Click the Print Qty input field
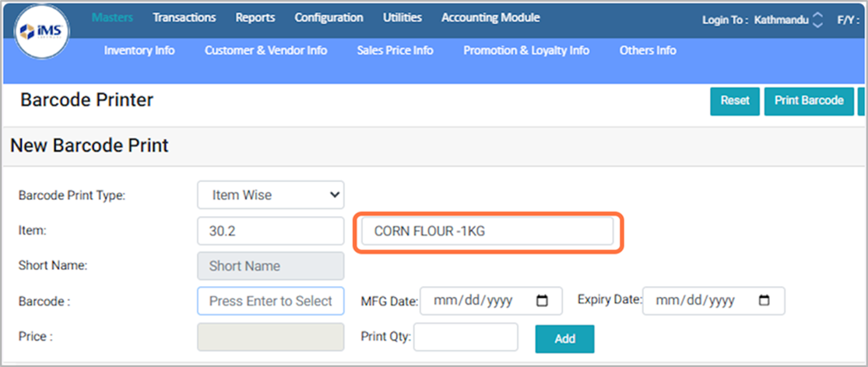The width and height of the screenshot is (868, 367). (466, 337)
